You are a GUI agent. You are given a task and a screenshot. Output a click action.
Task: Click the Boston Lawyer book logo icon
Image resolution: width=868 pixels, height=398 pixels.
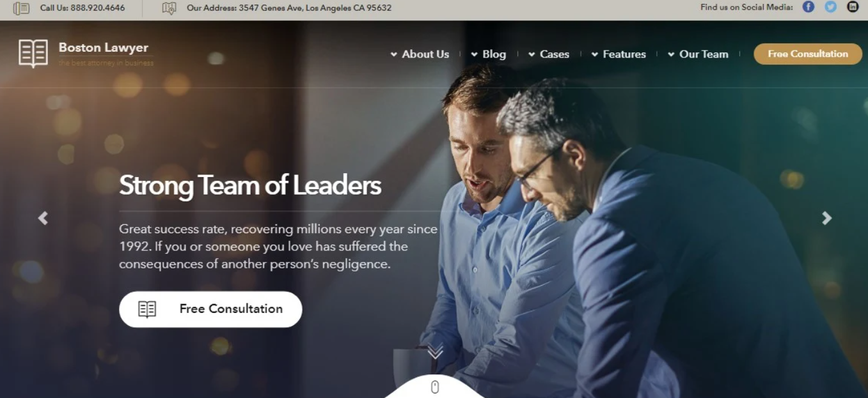33,54
